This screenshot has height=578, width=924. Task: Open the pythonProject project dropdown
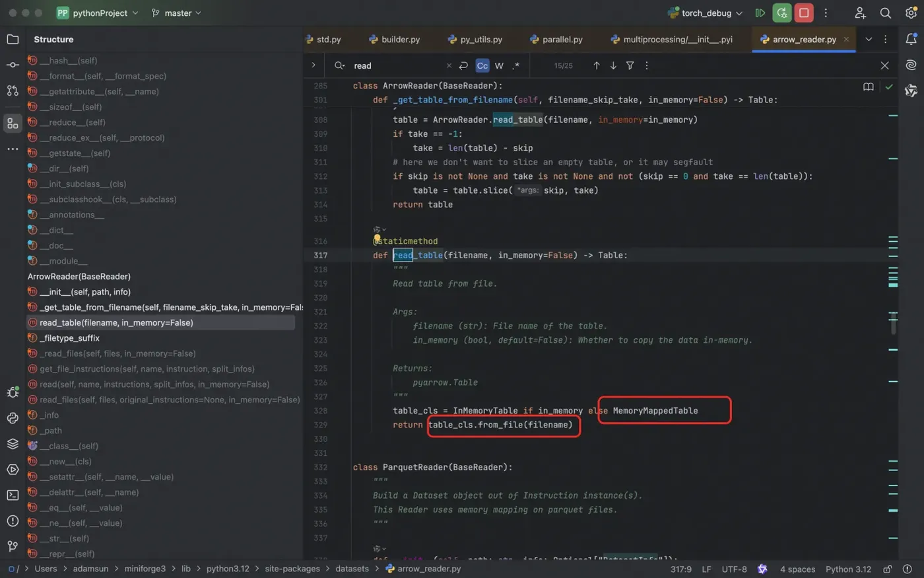click(x=98, y=13)
